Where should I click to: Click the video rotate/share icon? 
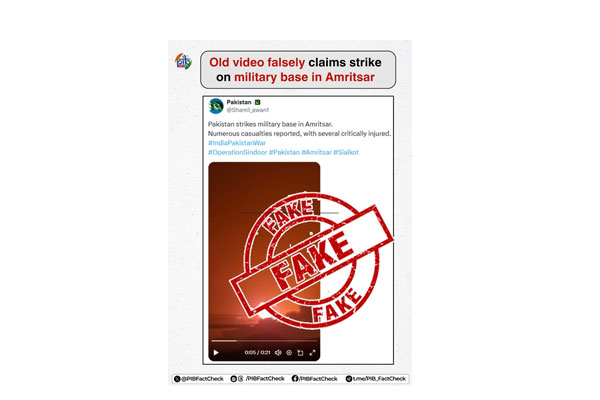tap(300, 353)
